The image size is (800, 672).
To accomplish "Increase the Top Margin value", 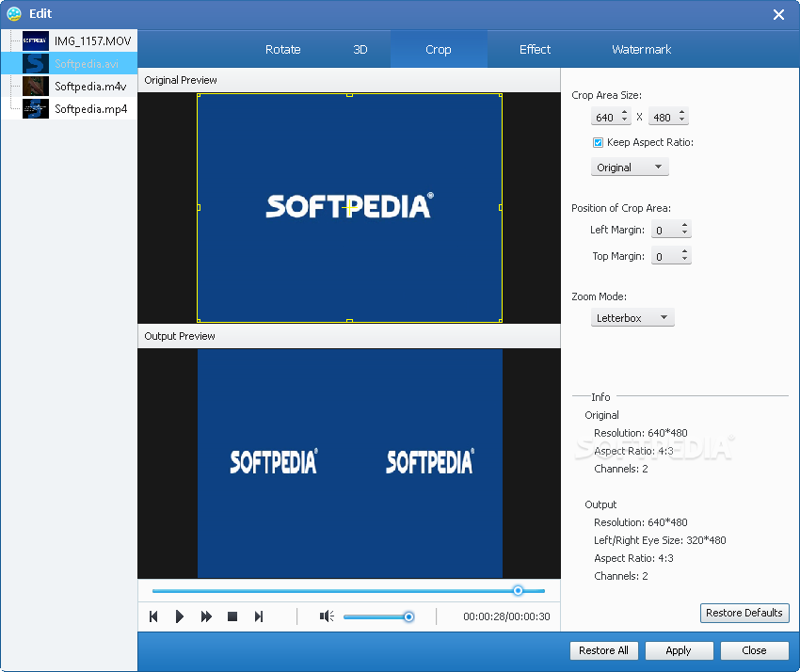I will [684, 251].
